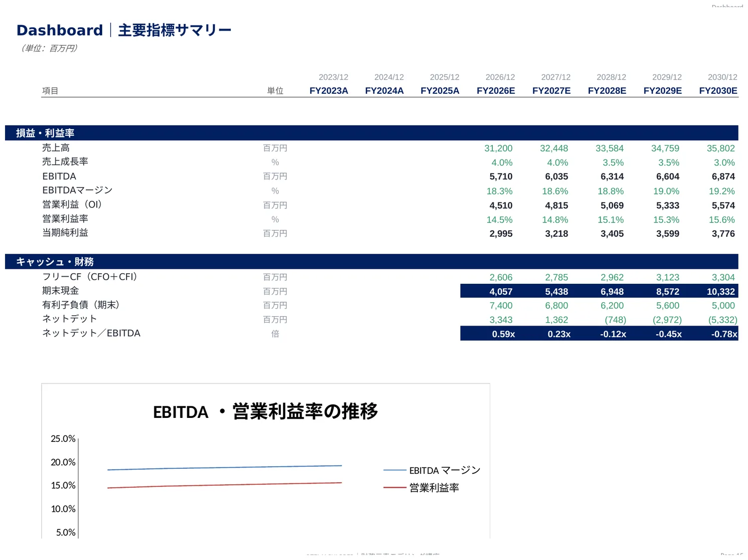Select sales value 31,200

coord(498,149)
